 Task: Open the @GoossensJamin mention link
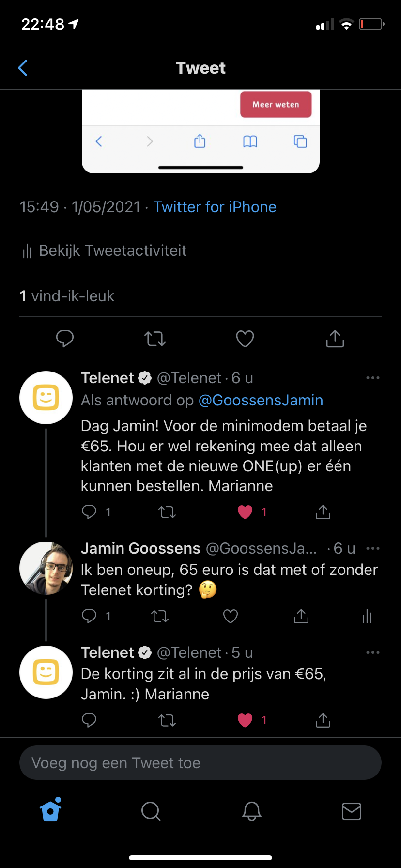(x=261, y=400)
